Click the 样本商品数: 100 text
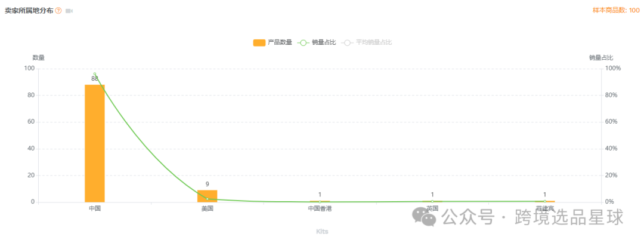Viewport: 644px width, 243px height. 615,10
